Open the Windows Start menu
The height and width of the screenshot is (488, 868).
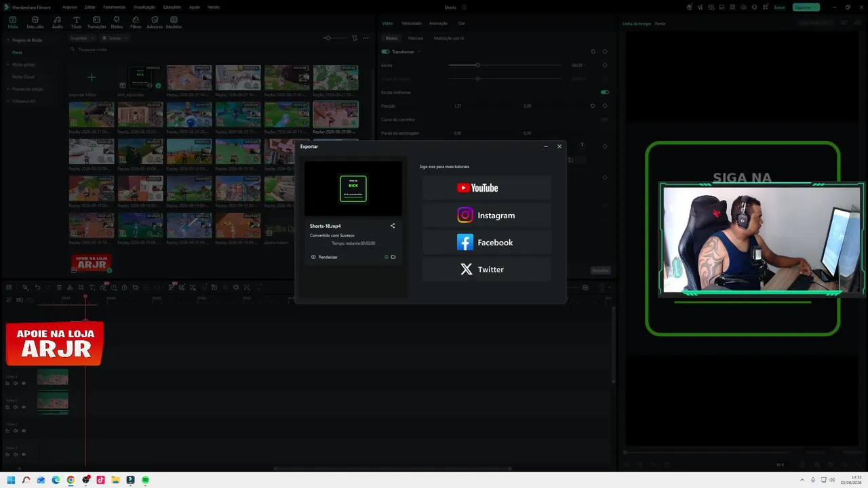point(11,480)
